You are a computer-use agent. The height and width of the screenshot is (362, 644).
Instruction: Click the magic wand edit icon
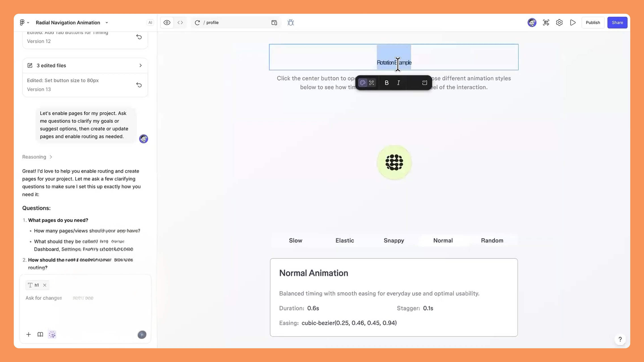pos(371,83)
